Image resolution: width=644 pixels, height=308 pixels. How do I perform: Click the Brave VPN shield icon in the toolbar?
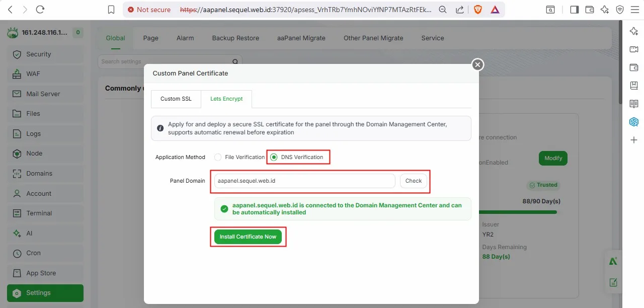point(620,10)
